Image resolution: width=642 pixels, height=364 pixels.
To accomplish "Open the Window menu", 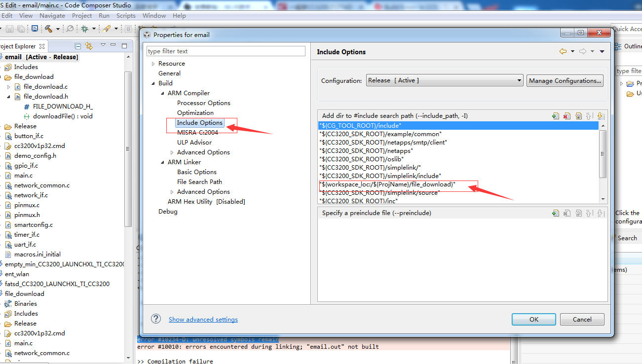I will [x=154, y=15].
